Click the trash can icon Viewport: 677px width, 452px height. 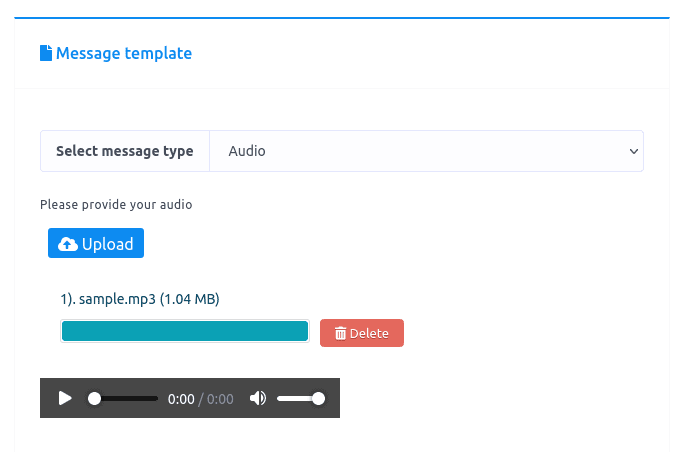tap(340, 334)
